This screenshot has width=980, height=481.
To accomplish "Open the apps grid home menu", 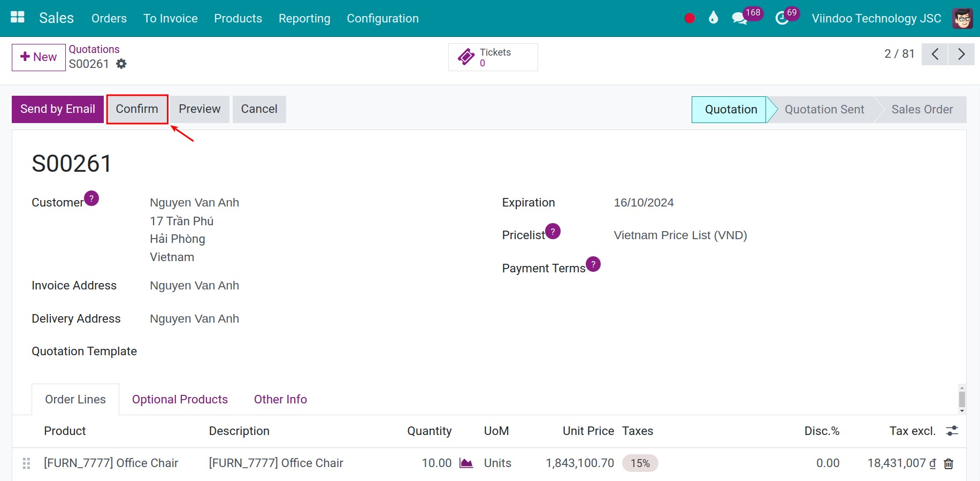I will (x=18, y=18).
